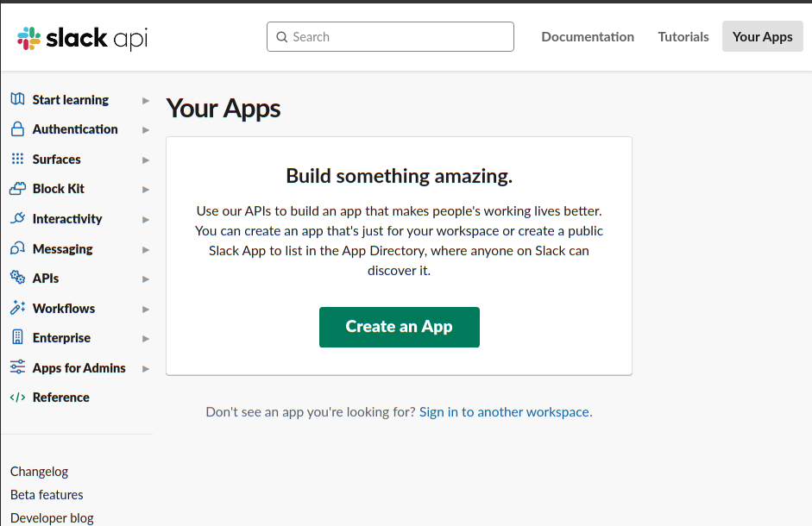Focus the Search input field
This screenshot has height=526, width=812.
(x=397, y=37)
